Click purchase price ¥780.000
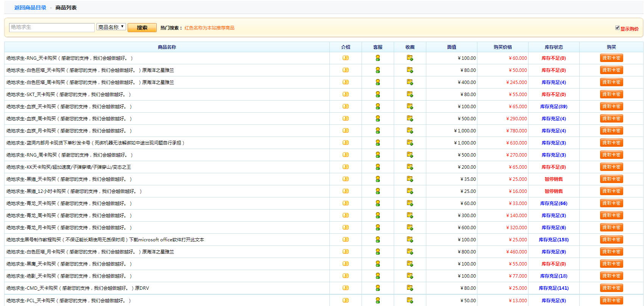Viewport: 644px width, 306px height. 516,130
